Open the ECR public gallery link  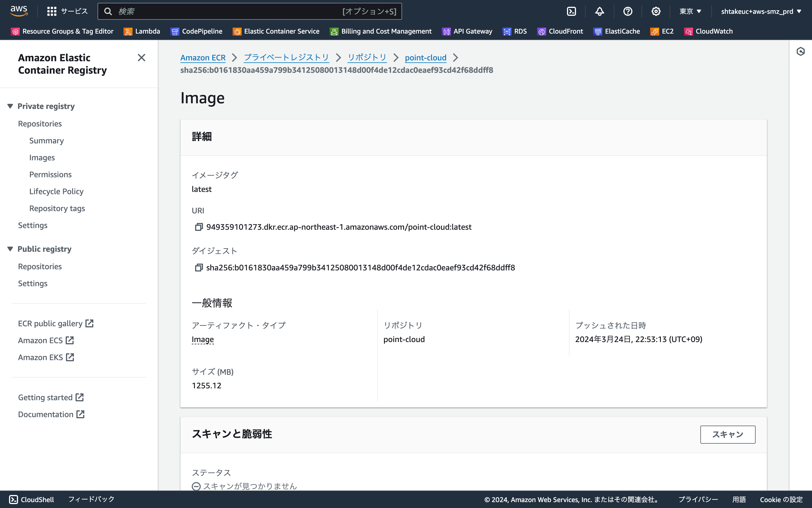(x=56, y=323)
